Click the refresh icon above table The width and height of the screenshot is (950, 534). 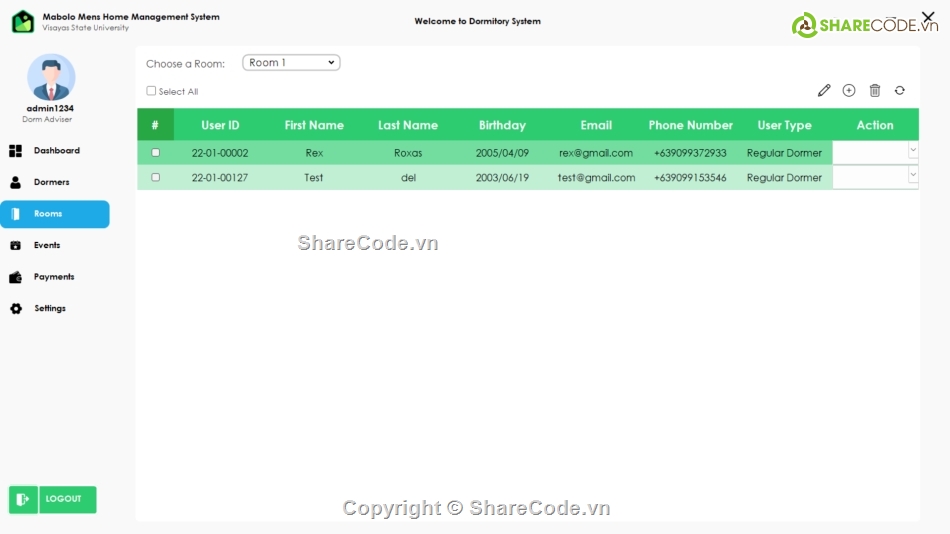coord(900,90)
